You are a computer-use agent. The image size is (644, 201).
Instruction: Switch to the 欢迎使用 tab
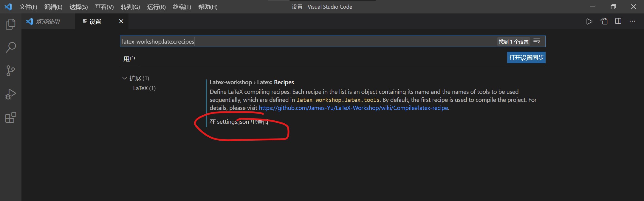(48, 22)
